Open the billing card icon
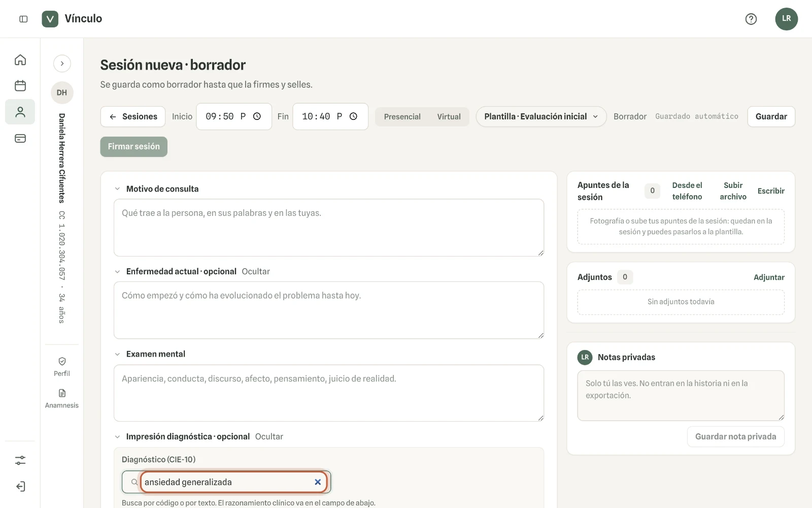Screen dimensions: 812x508 coord(20,138)
